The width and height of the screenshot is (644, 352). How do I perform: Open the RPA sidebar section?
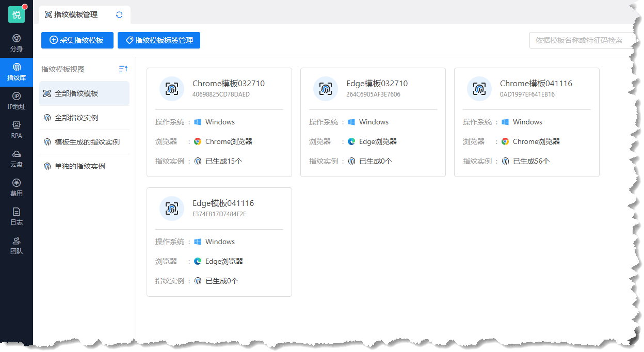pos(17,130)
